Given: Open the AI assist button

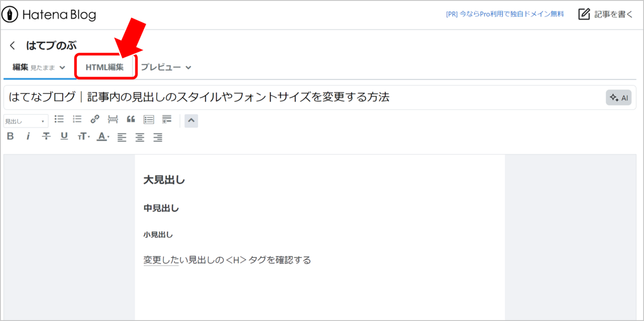Looking at the screenshot, I should click(x=618, y=97).
